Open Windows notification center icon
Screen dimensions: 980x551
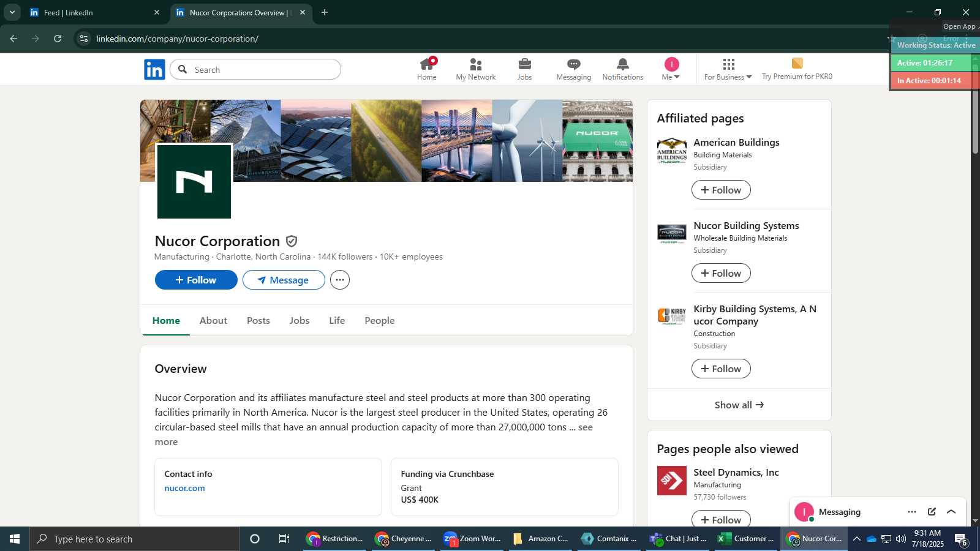(x=961, y=539)
